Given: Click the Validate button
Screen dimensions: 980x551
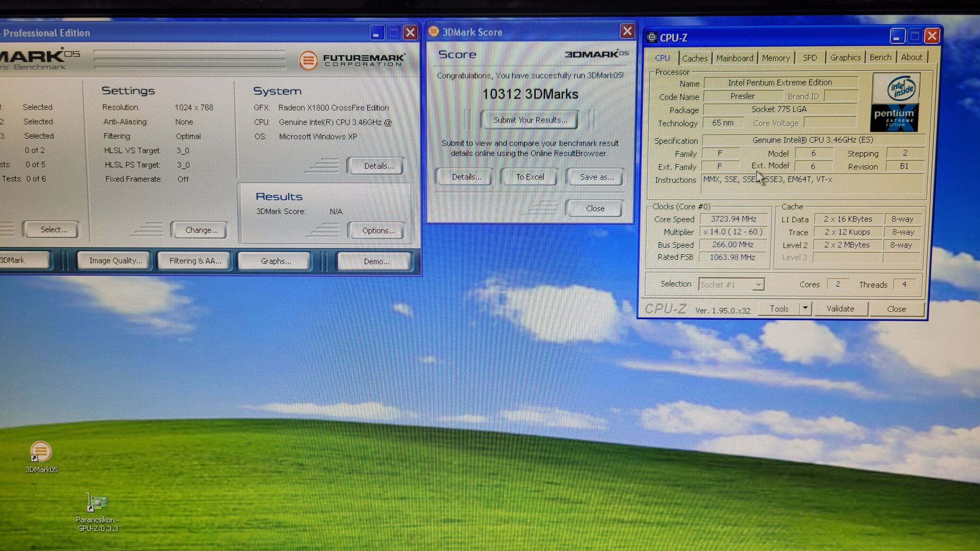Looking at the screenshot, I should 840,308.
